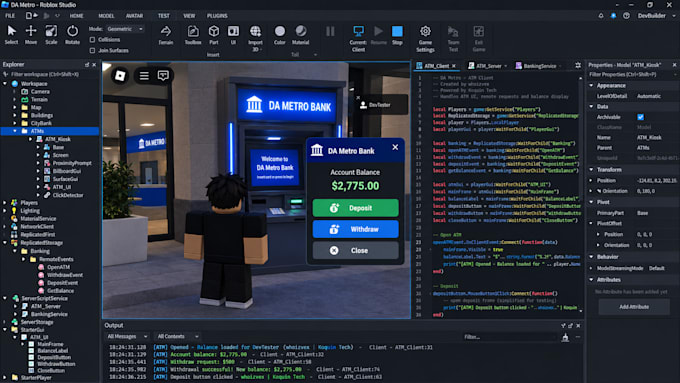Collapse the Appearance properties section
Screen dimensions: 680x383
point(591,85)
